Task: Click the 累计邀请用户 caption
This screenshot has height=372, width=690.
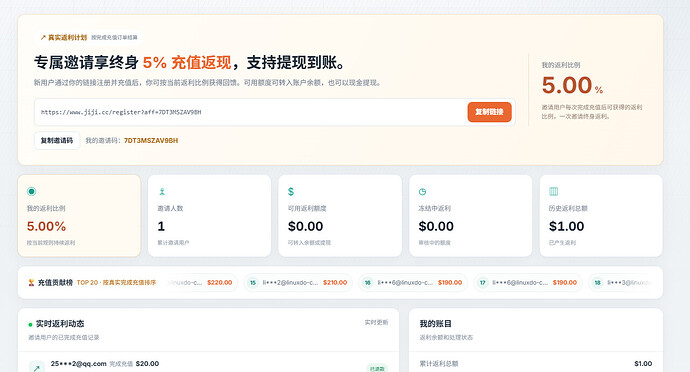Action: pos(173,243)
